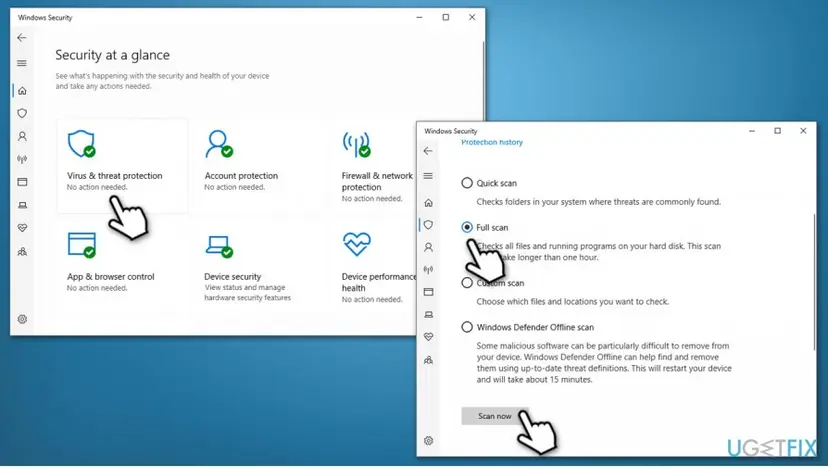The image size is (828, 467).
Task: Go back in the Security at a glance window
Action: click(x=22, y=38)
